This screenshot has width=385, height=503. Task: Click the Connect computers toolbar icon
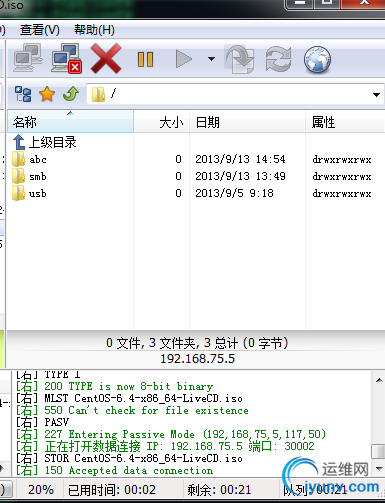coord(28,58)
